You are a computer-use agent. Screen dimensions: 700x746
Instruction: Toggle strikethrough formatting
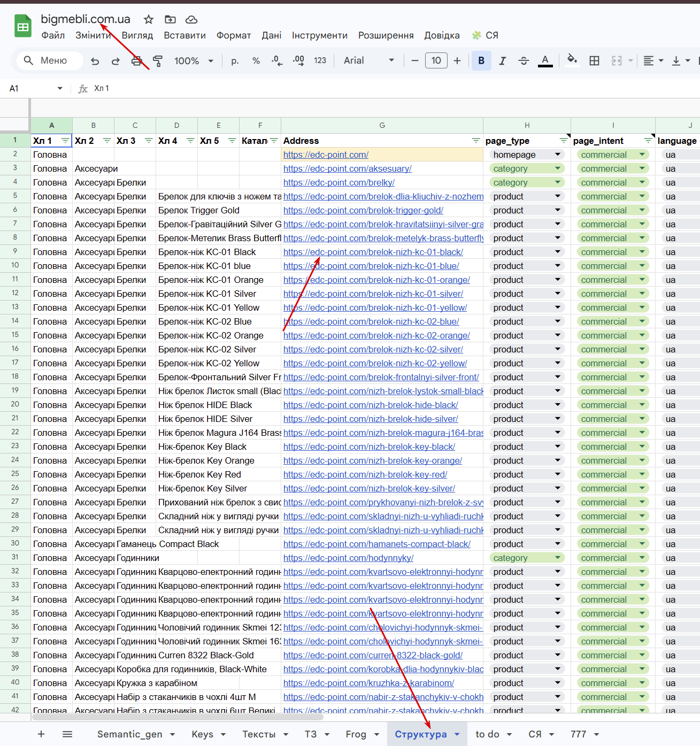pos(524,61)
